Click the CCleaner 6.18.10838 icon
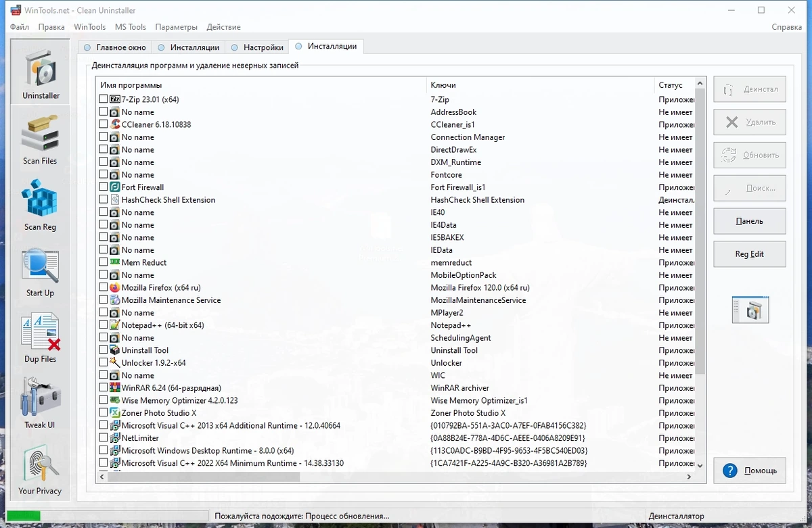Screen dimensions: 812x528 coord(115,124)
